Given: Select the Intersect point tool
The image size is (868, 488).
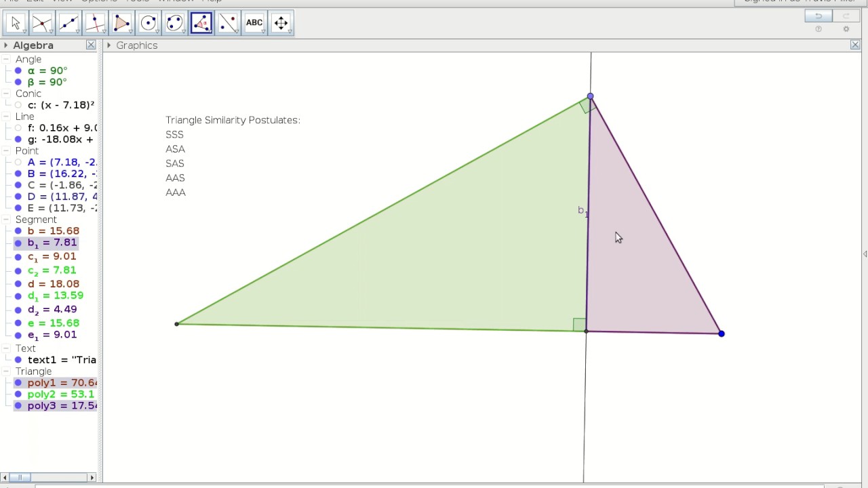Looking at the screenshot, I should [42, 23].
